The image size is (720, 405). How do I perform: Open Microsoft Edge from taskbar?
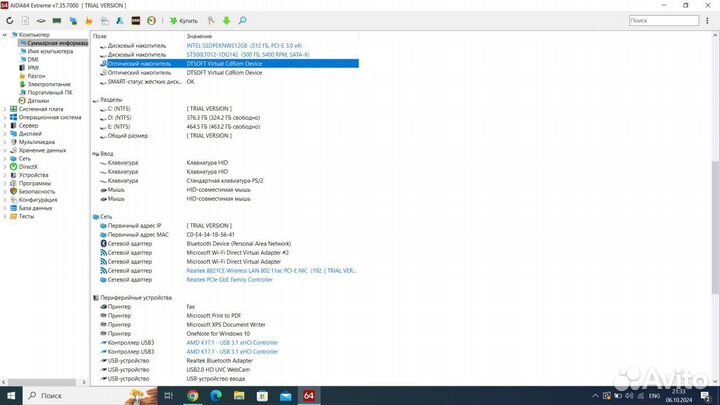[x=216, y=396]
